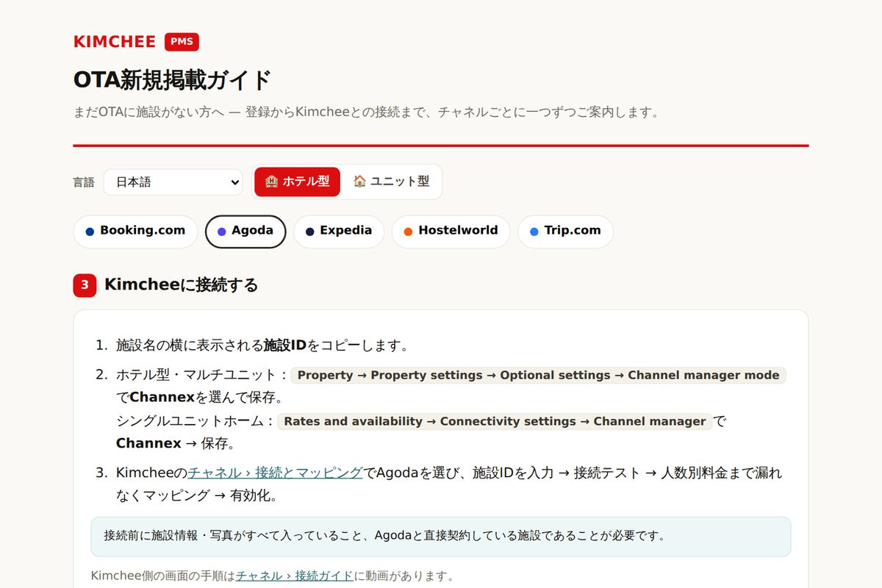Select the Agoda channel tab
The width and height of the screenshot is (882, 588).
pyautogui.click(x=245, y=232)
